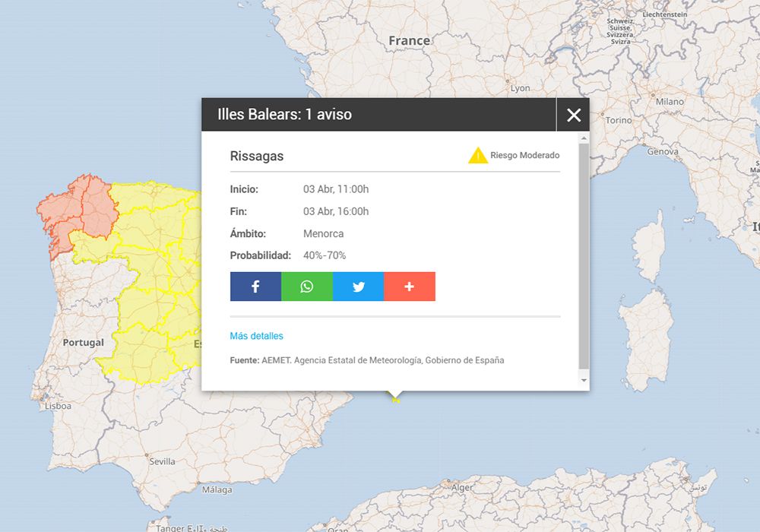760x532 pixels.
Task: Click the scrollbar down arrow in the popup
Action: (582, 380)
